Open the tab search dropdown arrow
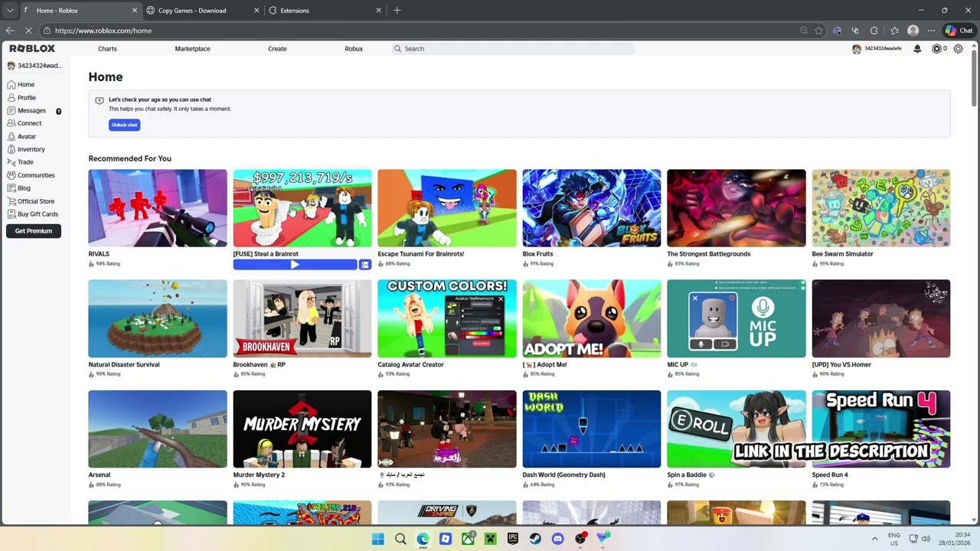The image size is (980, 551). (x=10, y=11)
